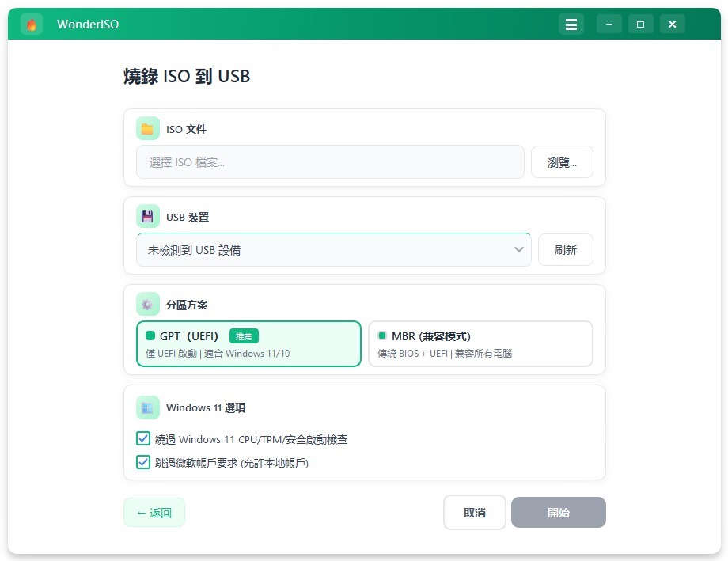Image resolution: width=728 pixels, height=561 pixels.
Task: Click the 推薦 recommended badge
Action: coord(244,336)
